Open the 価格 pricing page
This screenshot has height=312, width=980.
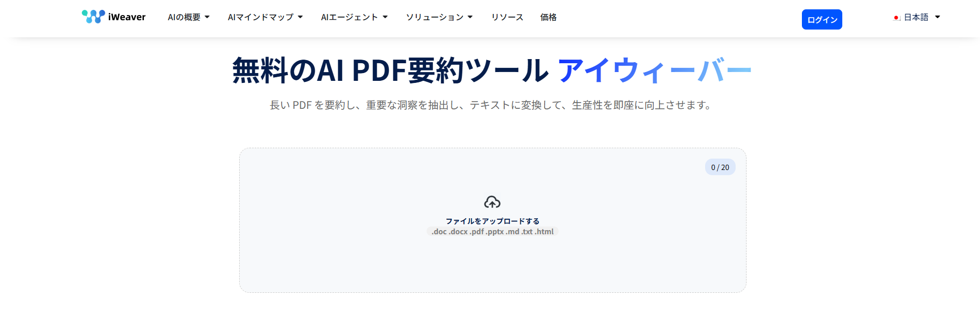pos(548,17)
